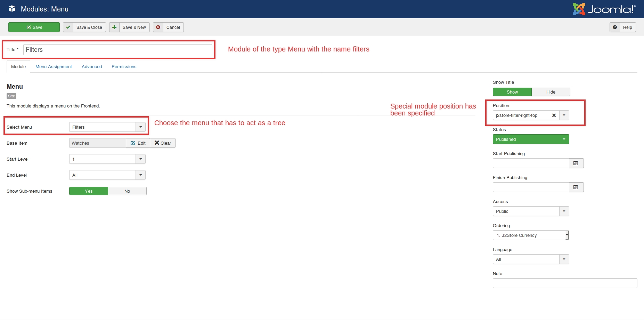Set Show Sub-menu Items to No
Viewport: 644px width, 320px height.
tap(127, 191)
